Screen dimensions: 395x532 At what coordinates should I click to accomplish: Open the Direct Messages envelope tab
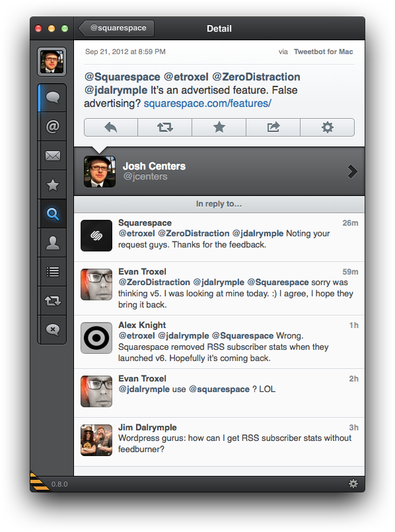tap(53, 156)
